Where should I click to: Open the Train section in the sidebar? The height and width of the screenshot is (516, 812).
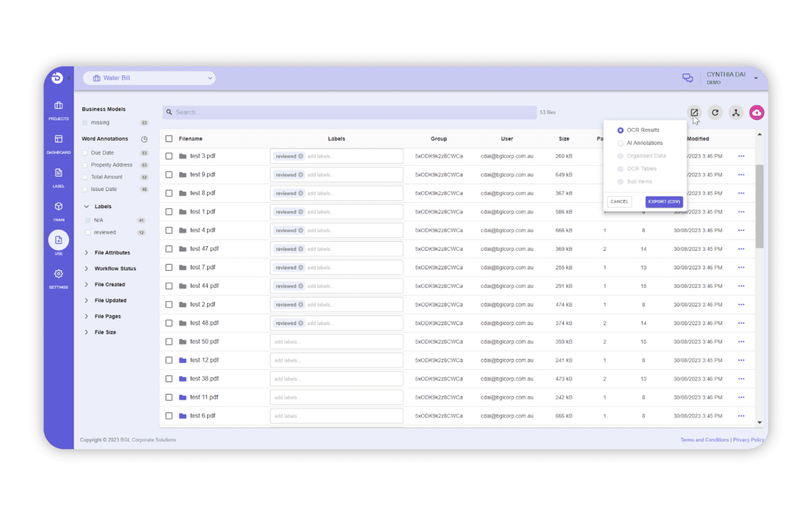[58, 209]
